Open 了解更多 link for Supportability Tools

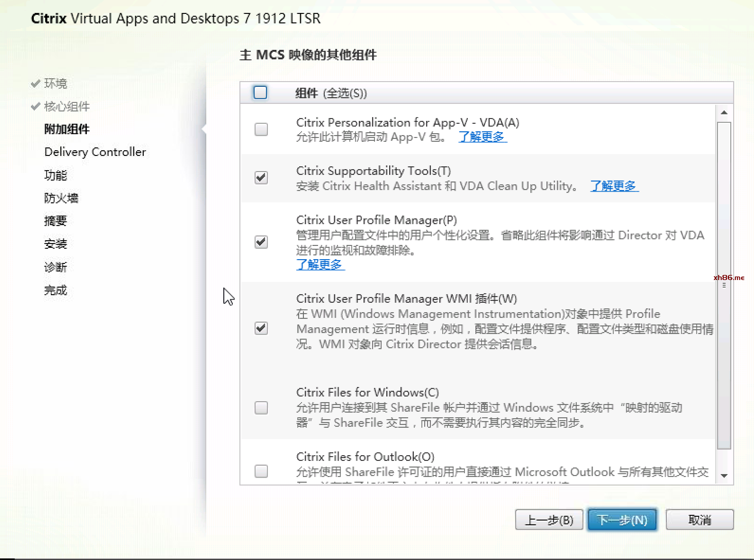point(614,186)
